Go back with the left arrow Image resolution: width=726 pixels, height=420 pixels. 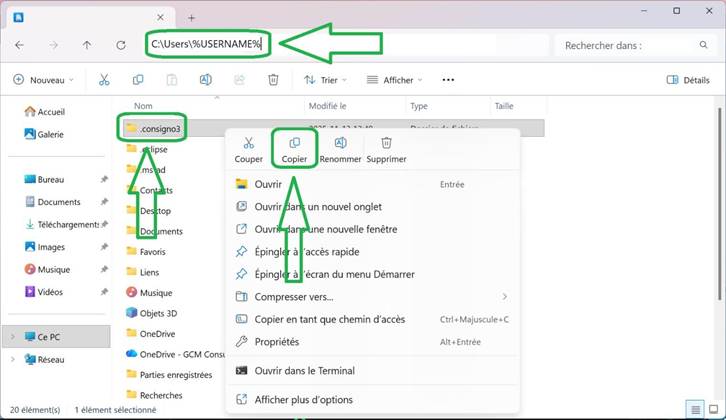[x=19, y=45]
